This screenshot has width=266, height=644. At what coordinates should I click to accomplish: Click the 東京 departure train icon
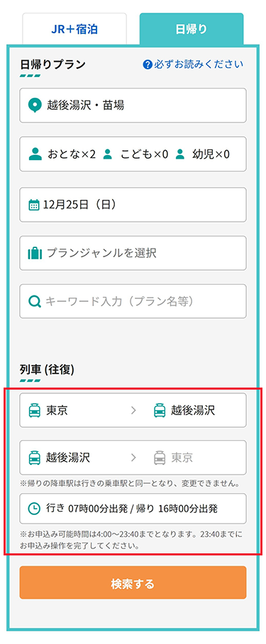[x=35, y=410]
